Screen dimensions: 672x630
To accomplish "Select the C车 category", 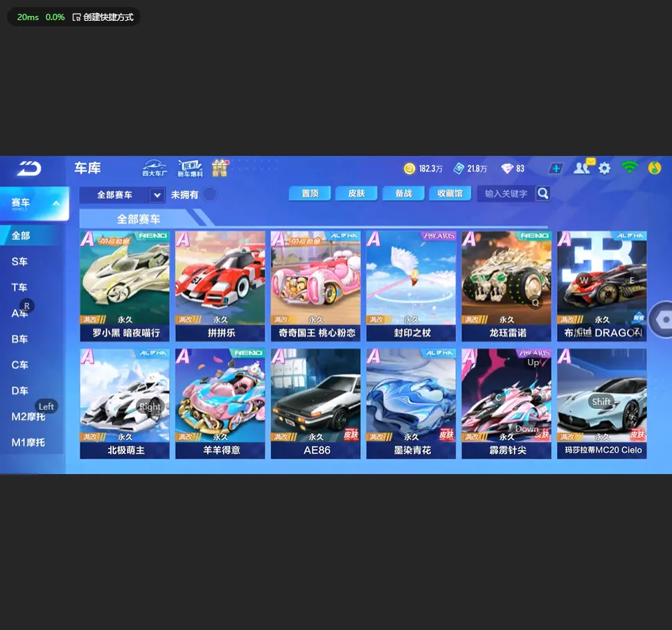I will pos(19,365).
